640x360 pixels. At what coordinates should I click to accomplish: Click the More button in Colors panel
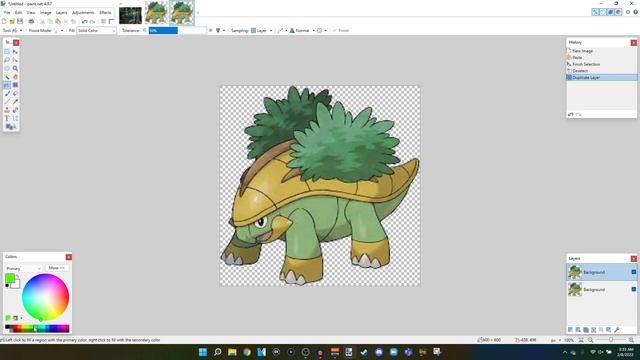(x=57, y=268)
